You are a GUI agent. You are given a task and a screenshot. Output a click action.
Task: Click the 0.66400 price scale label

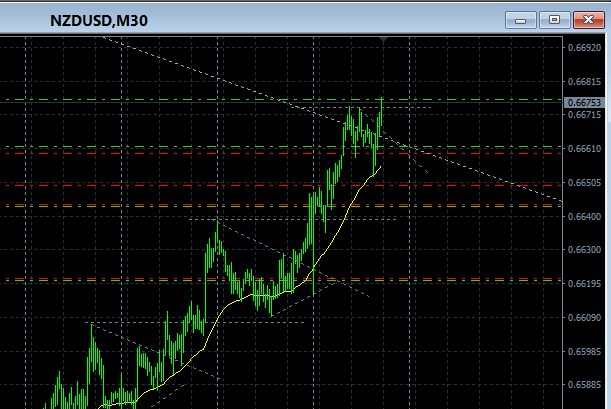pyautogui.click(x=585, y=216)
